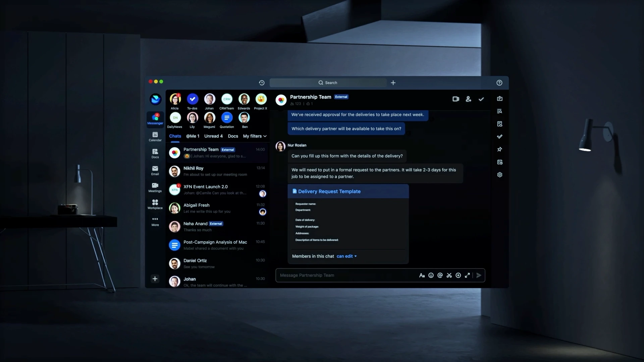
Task: Switch to the Unread 4 tab
Action: coord(213,136)
